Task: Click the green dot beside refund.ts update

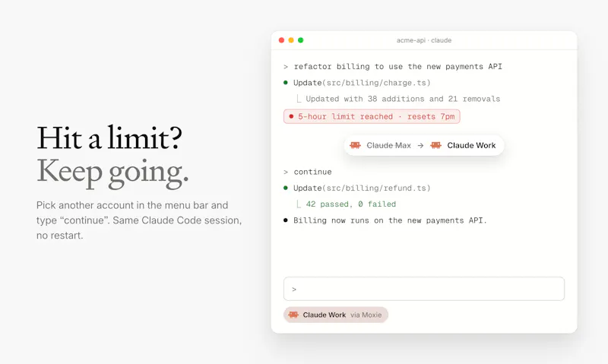Action: pos(286,188)
